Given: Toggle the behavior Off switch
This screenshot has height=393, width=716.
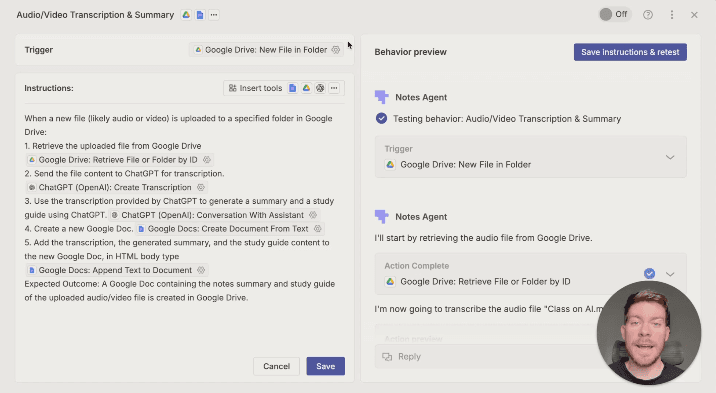Looking at the screenshot, I should pos(614,15).
